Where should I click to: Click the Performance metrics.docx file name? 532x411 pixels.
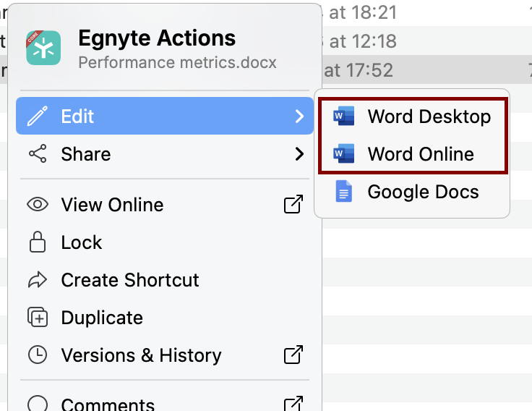(x=177, y=62)
